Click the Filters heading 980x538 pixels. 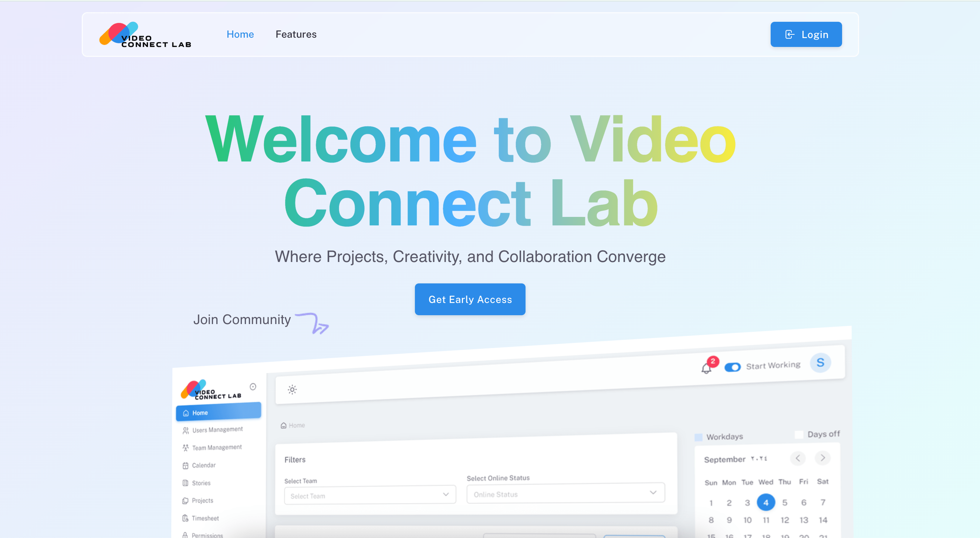tap(295, 460)
